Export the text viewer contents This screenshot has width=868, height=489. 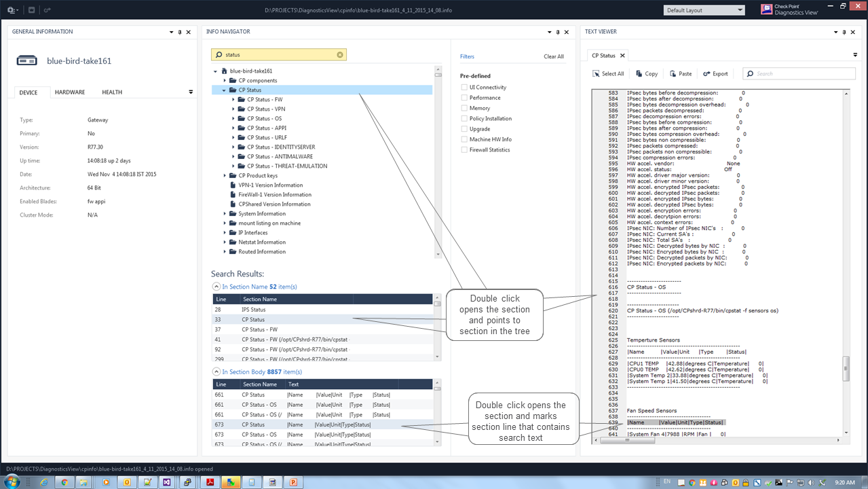coord(715,73)
